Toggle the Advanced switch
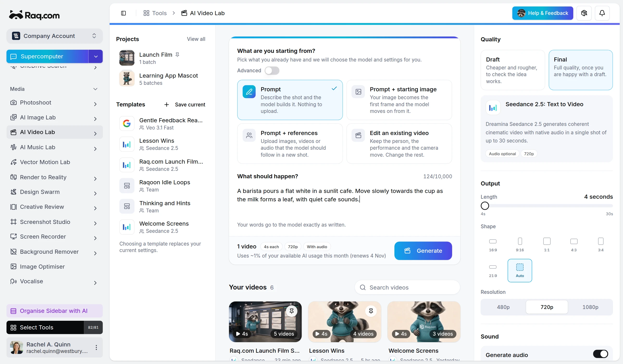The height and width of the screenshot is (364, 623). pos(272,71)
